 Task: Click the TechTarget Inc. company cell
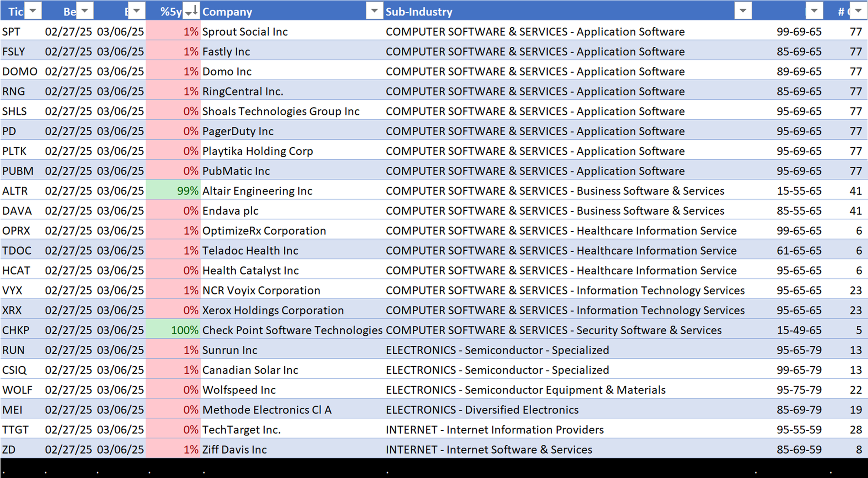241,430
